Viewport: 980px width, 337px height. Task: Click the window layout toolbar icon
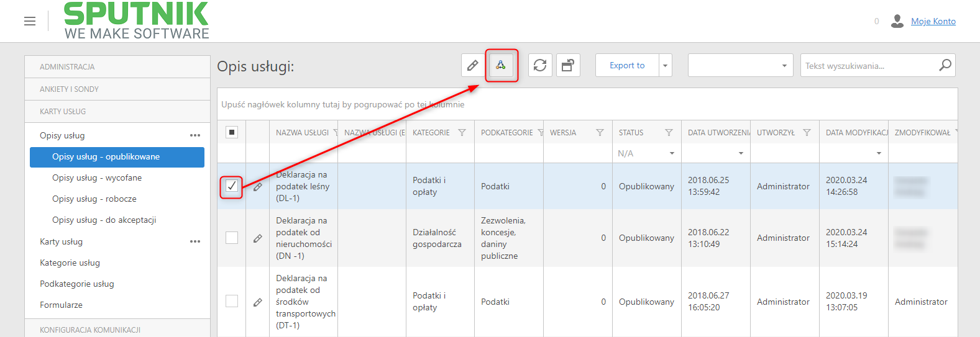click(x=568, y=65)
